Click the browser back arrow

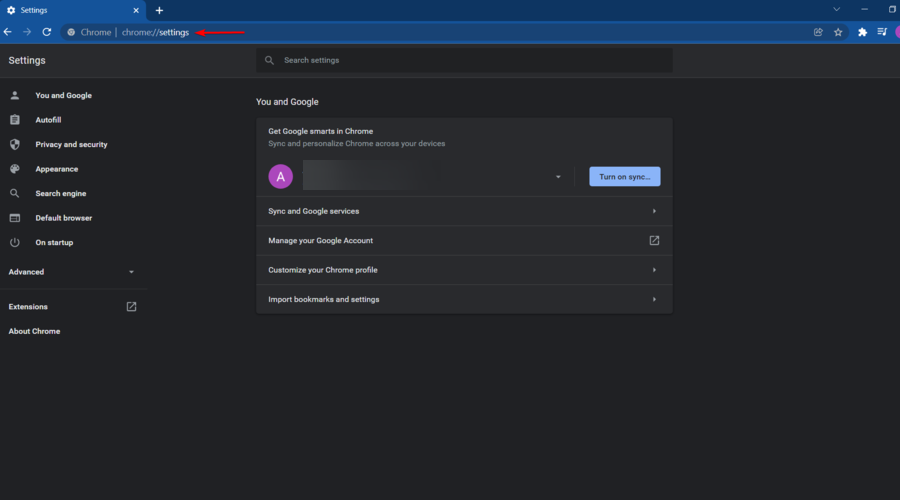[x=7, y=32]
